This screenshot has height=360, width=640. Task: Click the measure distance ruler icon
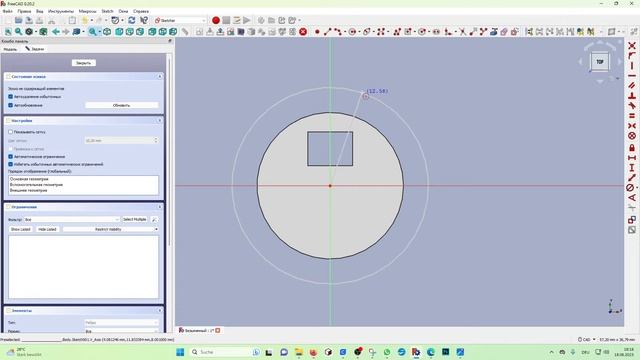185,31
